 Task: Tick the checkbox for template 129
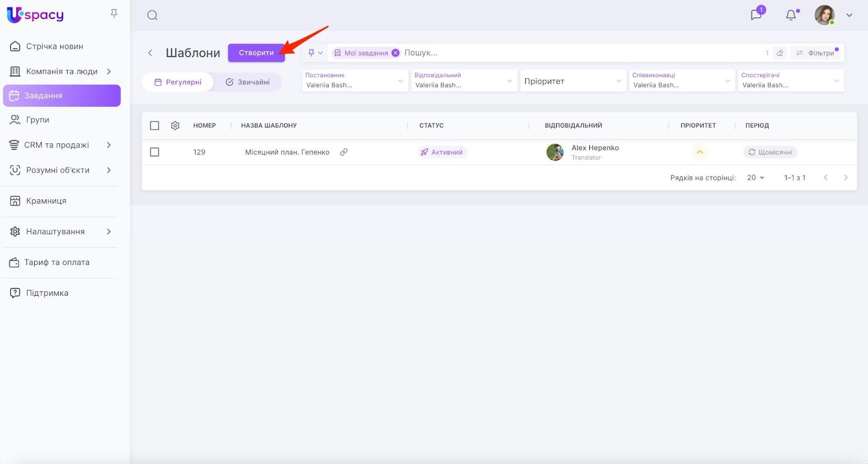point(155,152)
